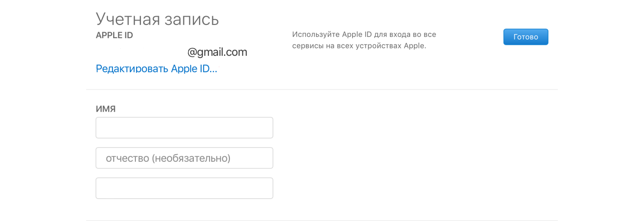Click the blue Готово button
This screenshot has width=644, height=221.
pyautogui.click(x=525, y=37)
